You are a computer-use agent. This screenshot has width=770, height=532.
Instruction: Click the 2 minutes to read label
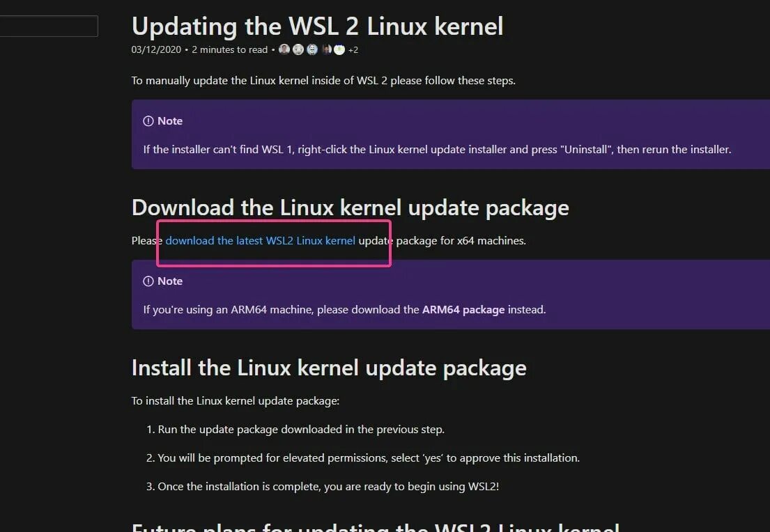[230, 50]
